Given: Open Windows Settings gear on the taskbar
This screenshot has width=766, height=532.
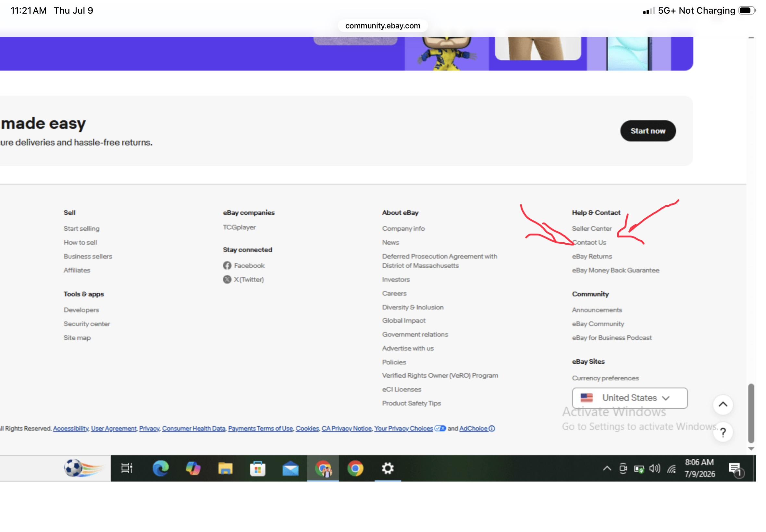Looking at the screenshot, I should pos(388,468).
